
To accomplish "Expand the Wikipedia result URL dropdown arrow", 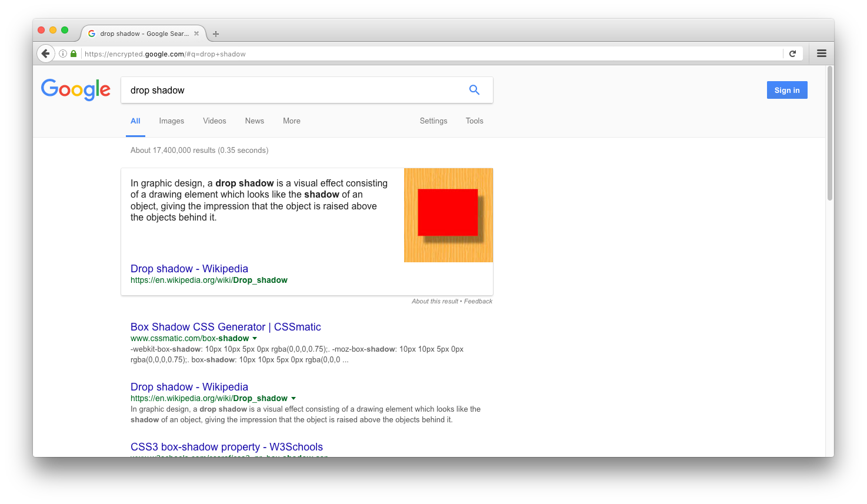I will point(294,399).
